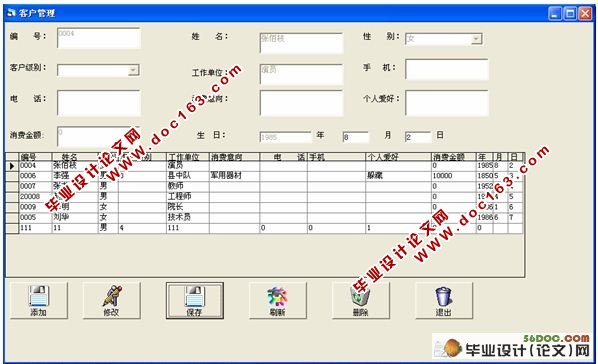
Task: Select grid cell 0005
Action: coord(35,217)
